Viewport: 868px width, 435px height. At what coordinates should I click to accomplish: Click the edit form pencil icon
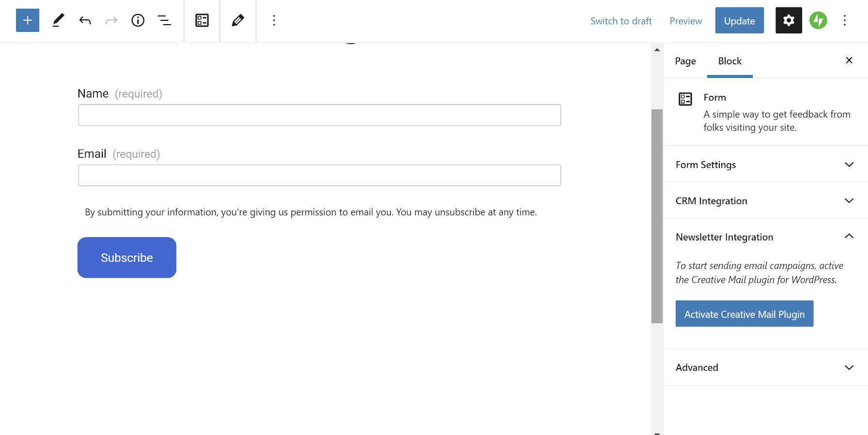[x=238, y=20]
